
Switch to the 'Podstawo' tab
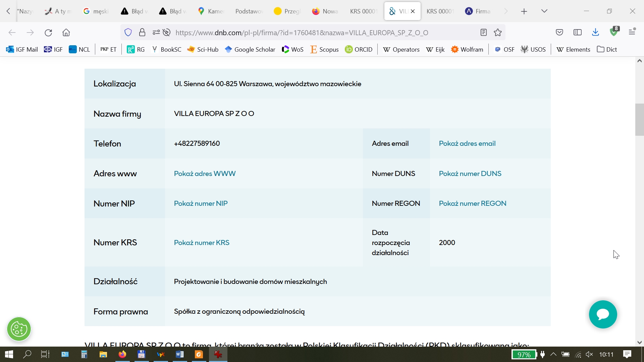pos(249,11)
